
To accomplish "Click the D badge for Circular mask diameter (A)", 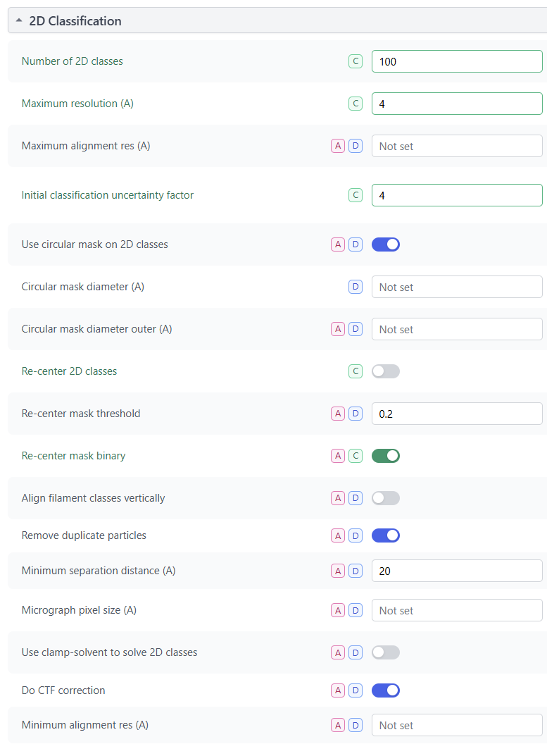I will tap(356, 287).
